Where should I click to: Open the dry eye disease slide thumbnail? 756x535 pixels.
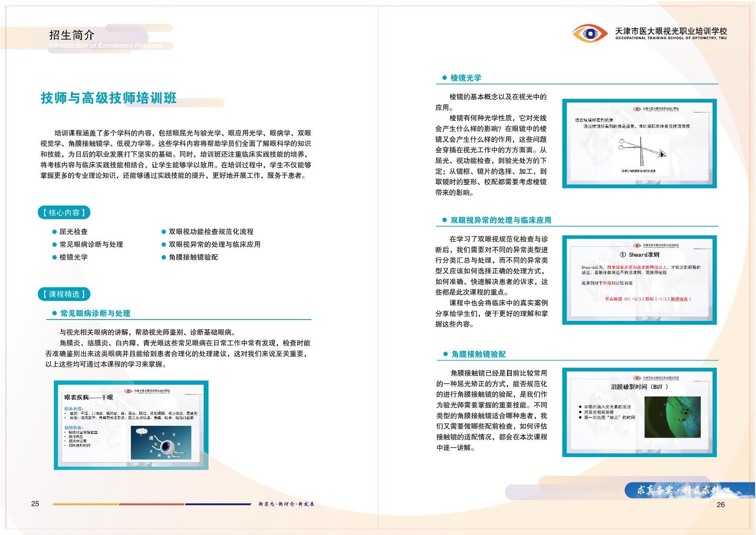(131, 425)
